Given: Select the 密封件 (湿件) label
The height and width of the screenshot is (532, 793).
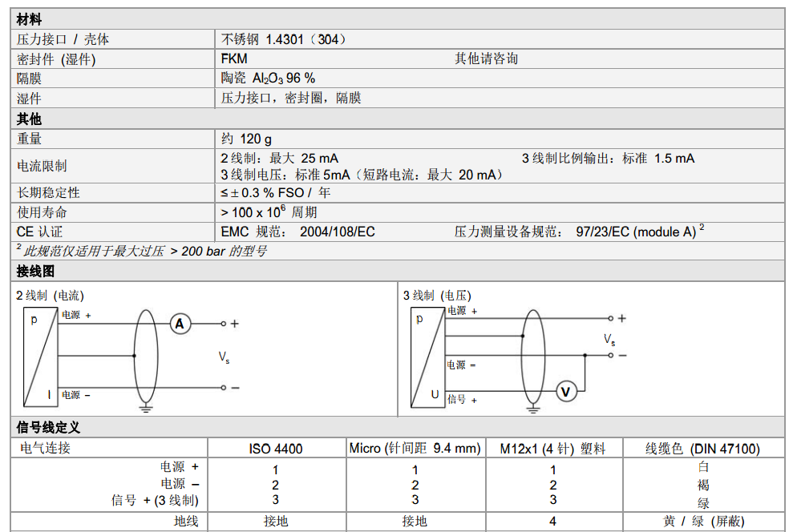Looking at the screenshot, I should [x=56, y=59].
